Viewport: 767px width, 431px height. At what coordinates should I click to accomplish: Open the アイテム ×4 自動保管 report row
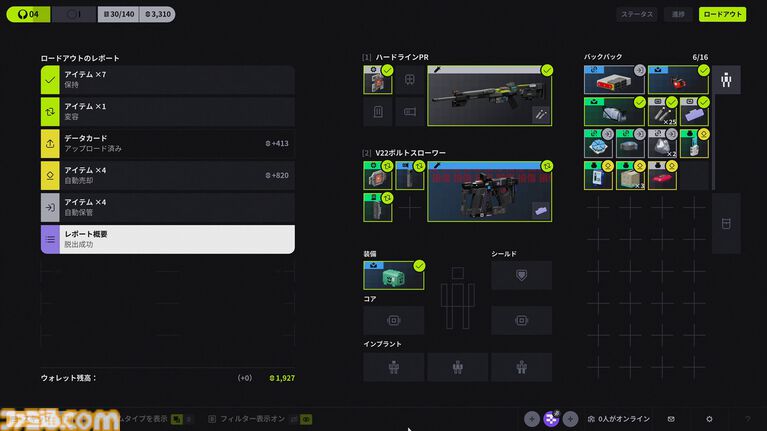click(167, 207)
